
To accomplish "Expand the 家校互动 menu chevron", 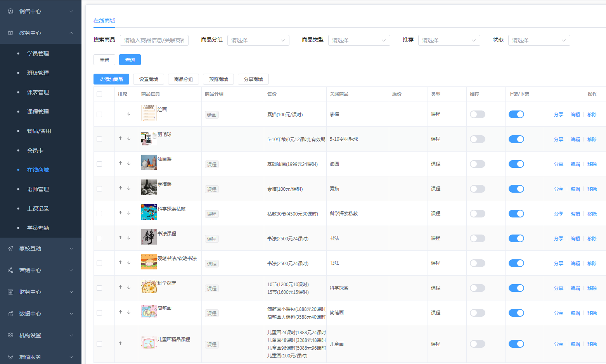I will pos(71,248).
